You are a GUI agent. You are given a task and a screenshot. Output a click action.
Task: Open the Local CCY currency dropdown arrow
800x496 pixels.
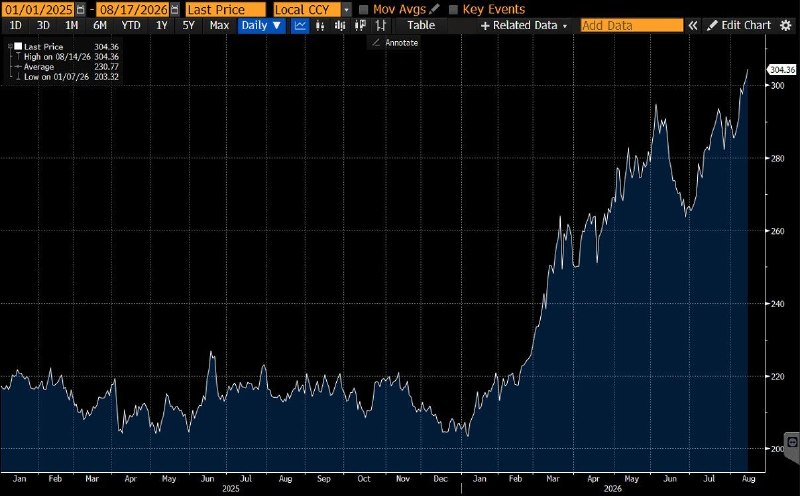point(346,10)
